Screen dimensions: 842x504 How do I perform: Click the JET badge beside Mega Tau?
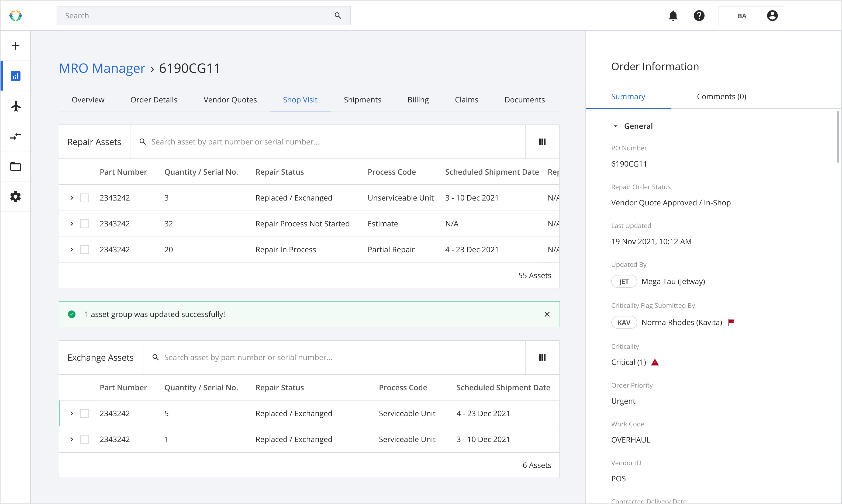624,282
